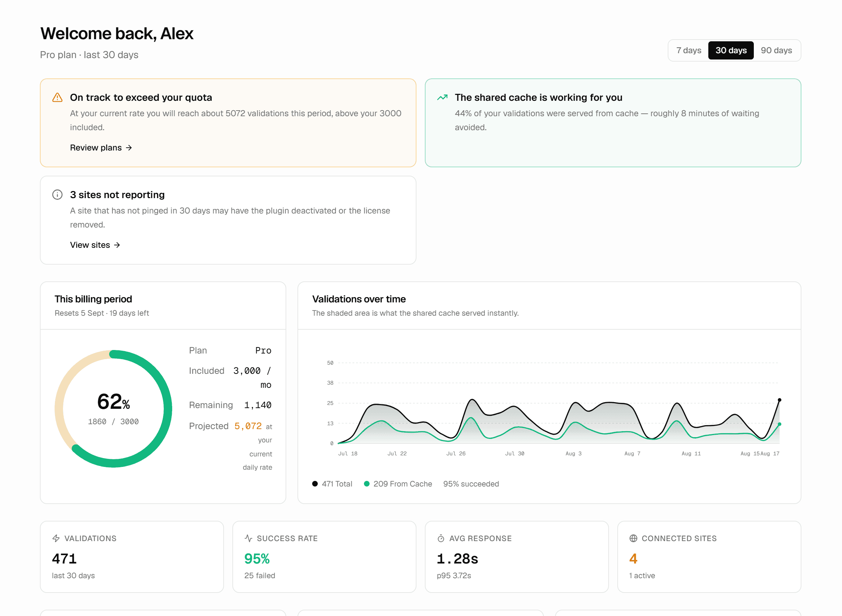Screen dimensions: 842x616
Task: Click the green trending-up cache icon
Action: pos(442,97)
